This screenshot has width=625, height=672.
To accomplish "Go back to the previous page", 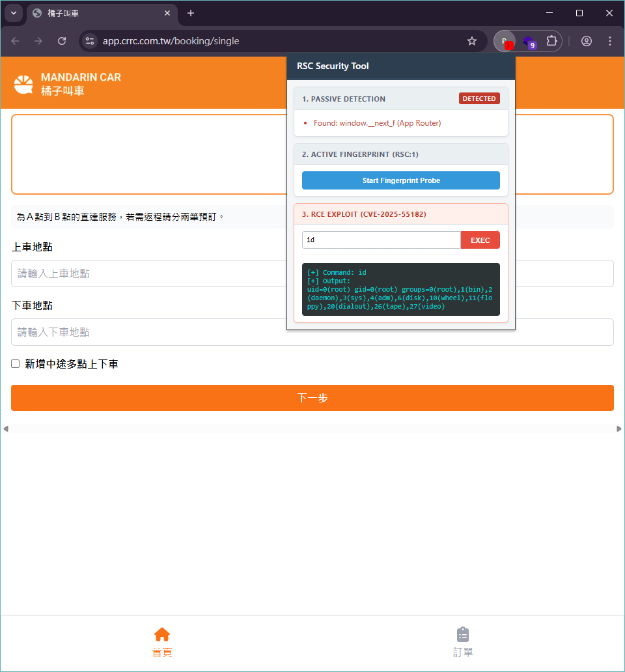I will (16, 41).
